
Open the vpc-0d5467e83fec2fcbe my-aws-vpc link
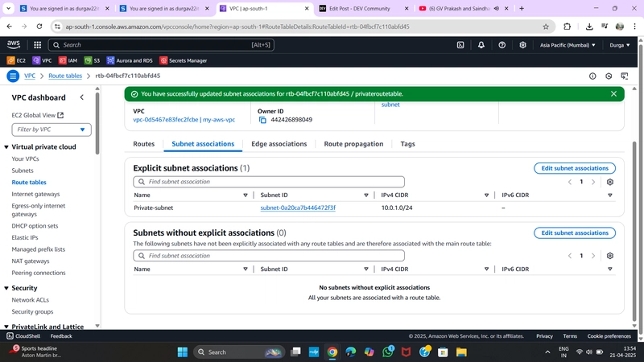pos(184,120)
